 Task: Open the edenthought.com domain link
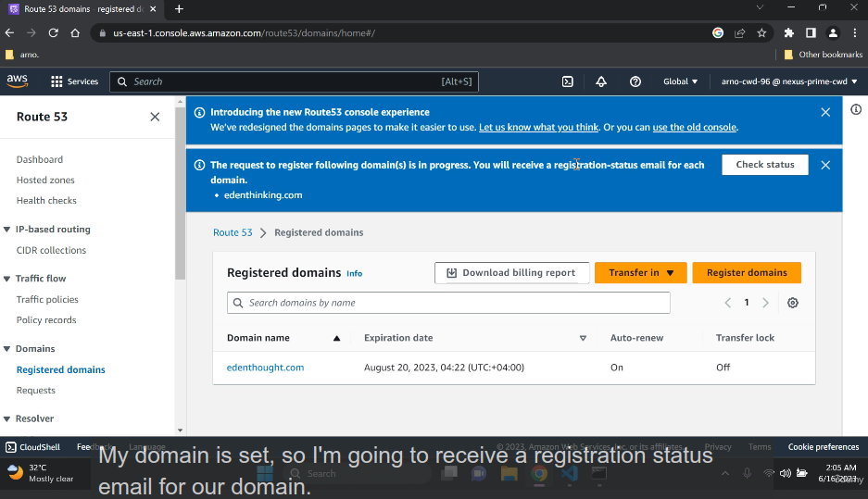click(x=266, y=368)
